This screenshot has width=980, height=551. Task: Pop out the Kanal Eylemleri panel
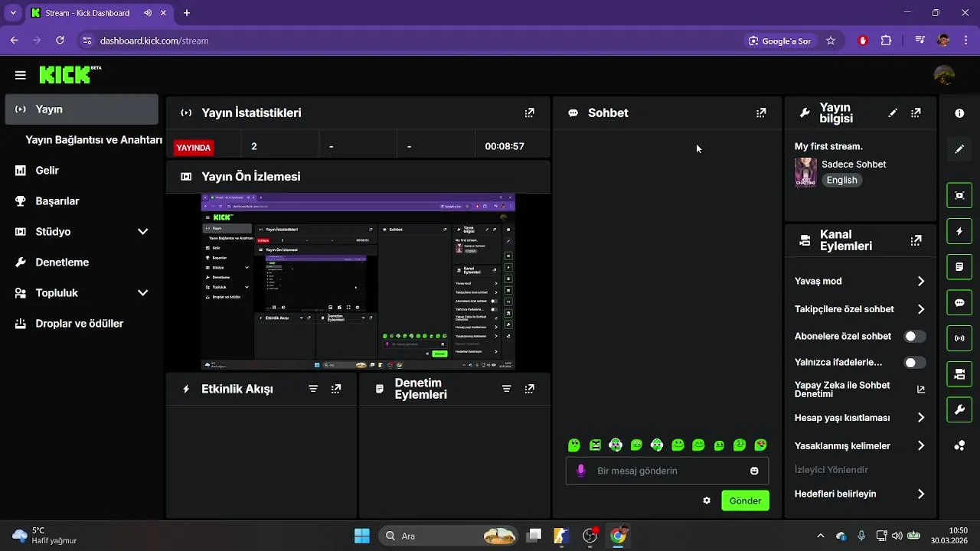pyautogui.click(x=916, y=240)
